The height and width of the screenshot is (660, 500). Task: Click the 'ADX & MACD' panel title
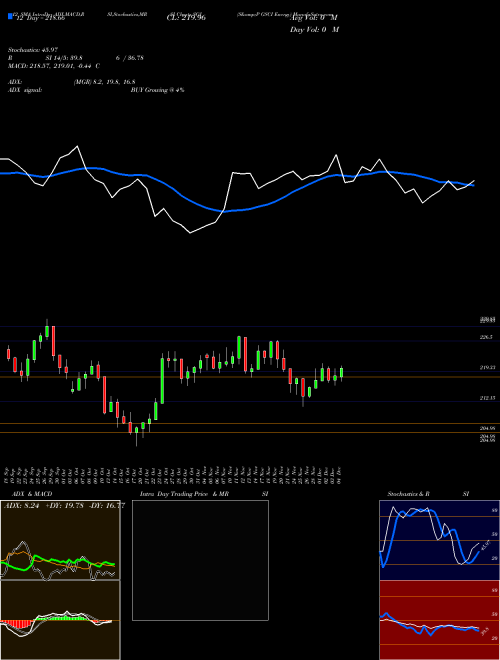[32, 494]
